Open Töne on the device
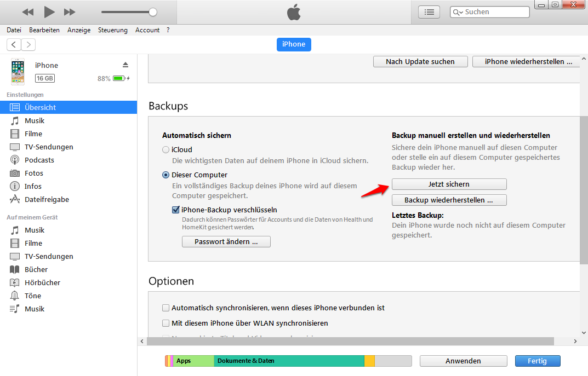588x376 pixels. (68, 296)
